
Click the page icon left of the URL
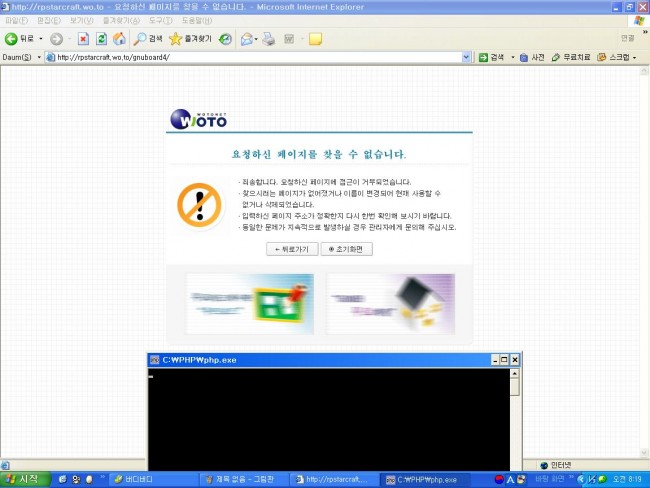point(50,57)
